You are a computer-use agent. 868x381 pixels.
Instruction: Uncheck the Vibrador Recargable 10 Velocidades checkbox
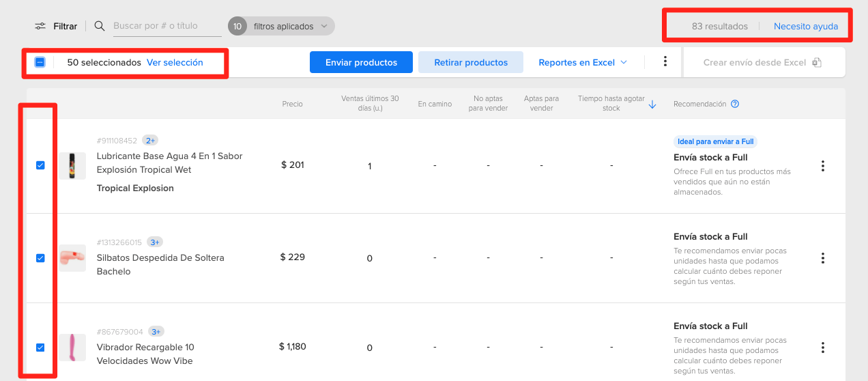40,348
